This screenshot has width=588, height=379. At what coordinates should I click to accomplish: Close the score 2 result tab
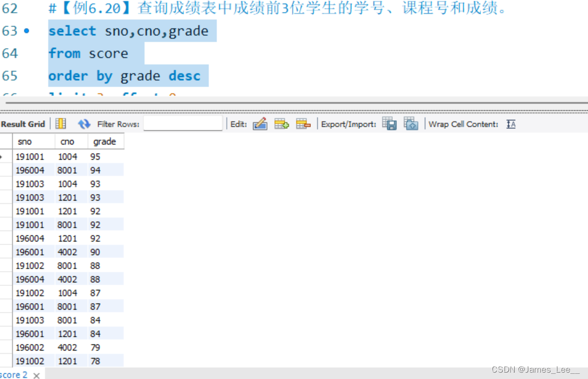pos(36,375)
